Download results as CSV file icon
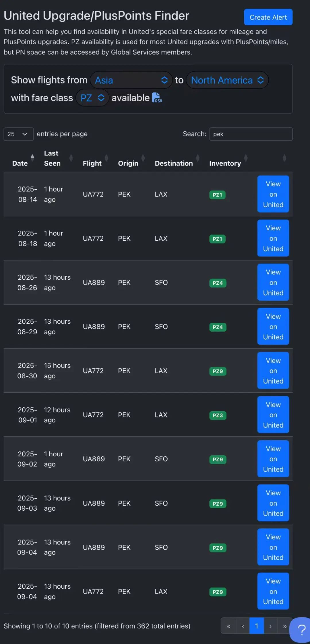Viewport: 310px width, 644px height. point(157,98)
